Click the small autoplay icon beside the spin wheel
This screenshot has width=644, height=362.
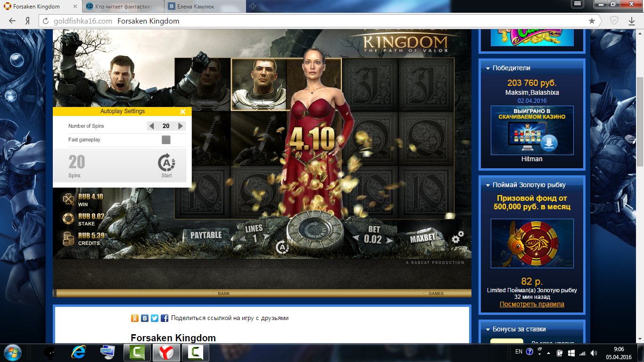click(x=281, y=246)
